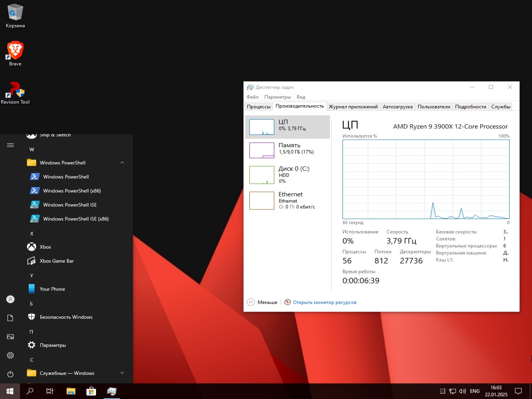532x399 pixels.
Task: Collapse Task Manager with Меньше
Action: tap(262, 302)
